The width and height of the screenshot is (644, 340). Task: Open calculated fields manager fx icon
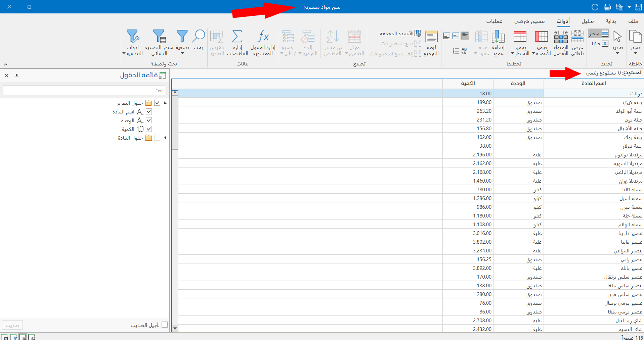(263, 42)
